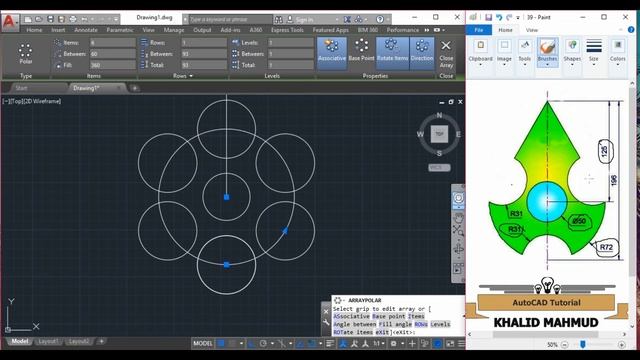Image resolution: width=640 pixels, height=360 pixels.
Task: Click the Save icon in AutoCAD quick access toolbar
Action: (50, 19)
